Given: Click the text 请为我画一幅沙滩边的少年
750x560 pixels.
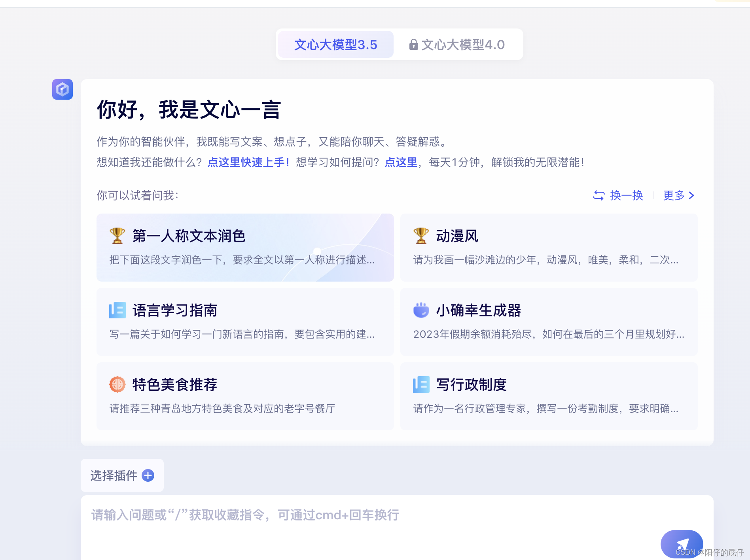Looking at the screenshot, I should pos(475,260).
